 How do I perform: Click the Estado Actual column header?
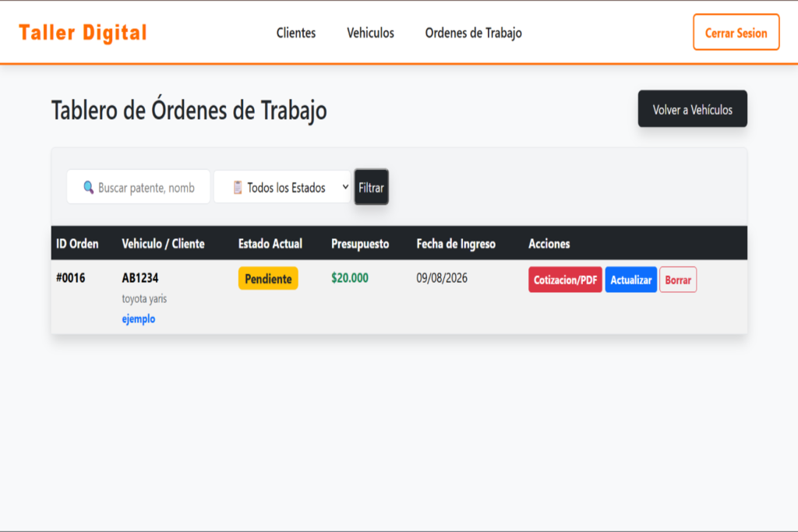tap(270, 244)
